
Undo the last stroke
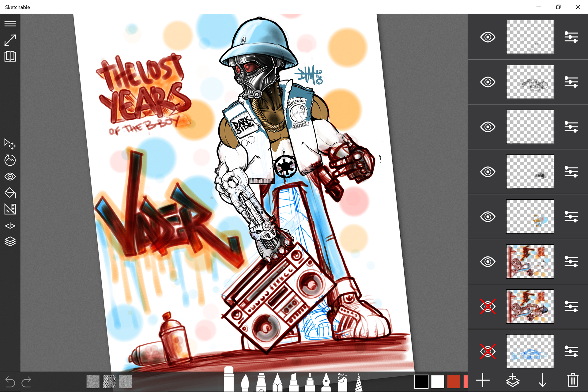10,382
